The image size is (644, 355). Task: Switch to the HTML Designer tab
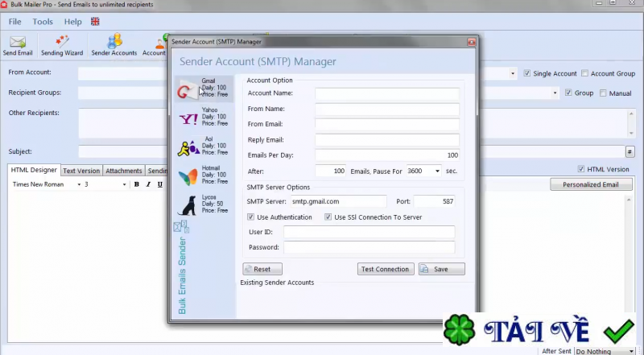coord(34,170)
